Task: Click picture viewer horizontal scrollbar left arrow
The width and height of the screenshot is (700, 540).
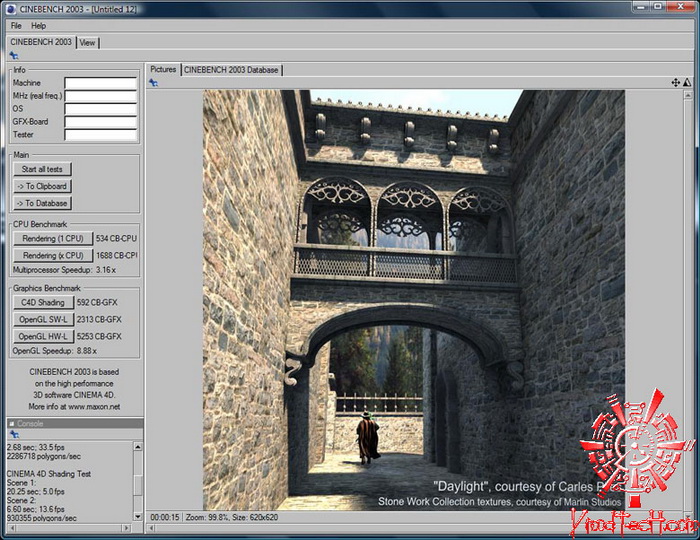Action: pos(151,528)
